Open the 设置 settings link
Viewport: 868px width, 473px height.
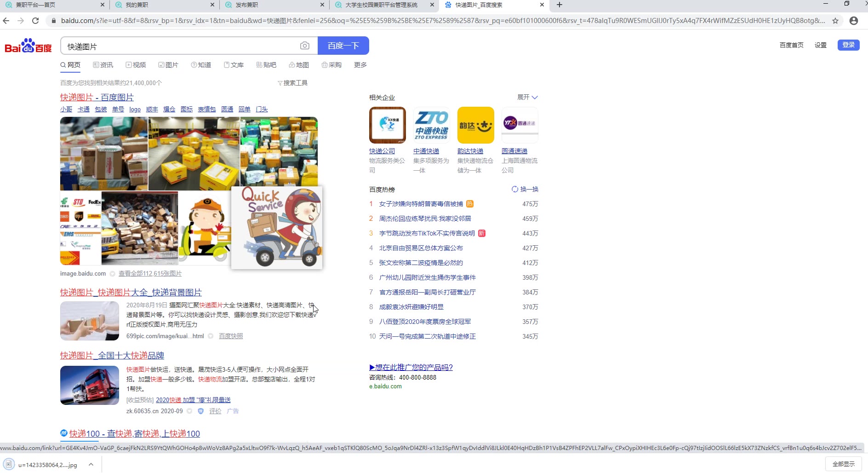tap(821, 45)
